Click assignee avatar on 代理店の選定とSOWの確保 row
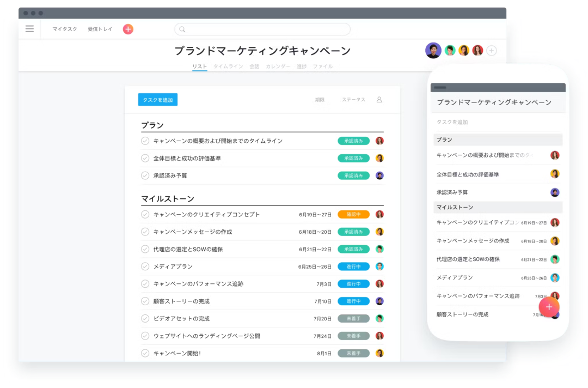The image size is (588, 388). click(x=379, y=249)
